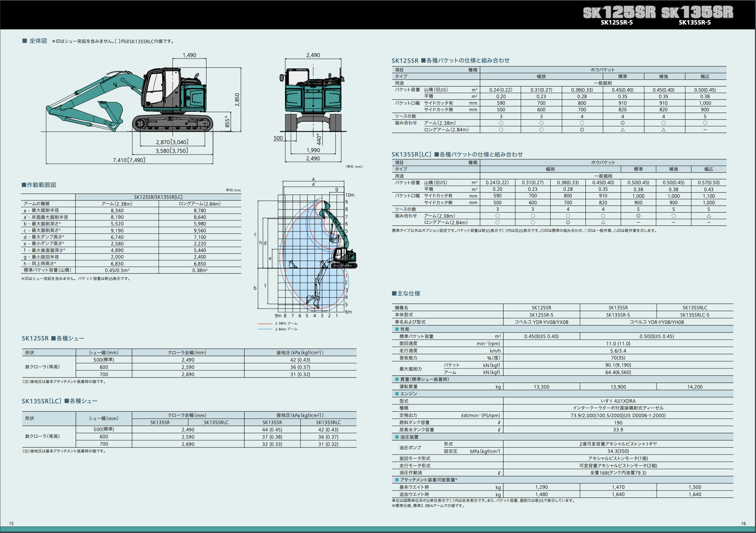Click value 6,740 in 最大ダンプ高さ row

point(117,237)
